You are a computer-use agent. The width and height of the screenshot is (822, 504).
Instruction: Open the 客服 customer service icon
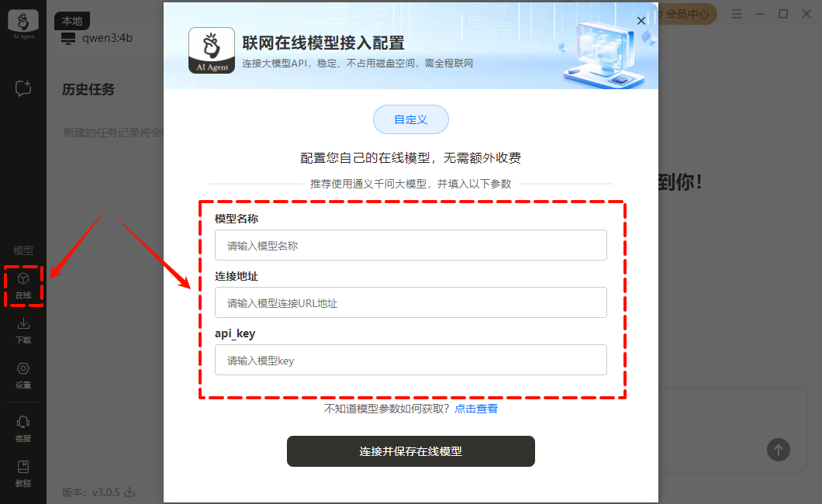[x=23, y=429]
